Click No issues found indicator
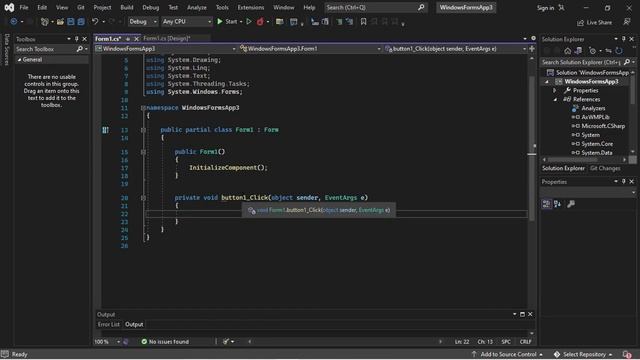Viewport: 640px width, 360px height. tap(165, 342)
